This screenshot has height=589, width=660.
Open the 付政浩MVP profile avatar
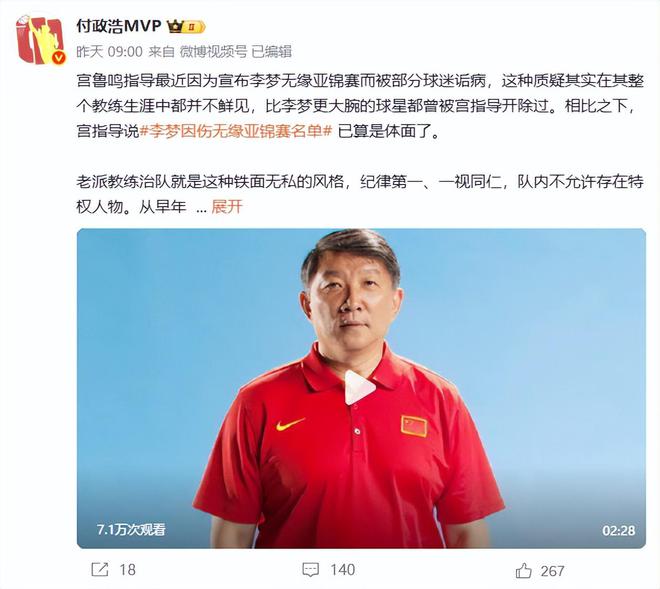(40, 40)
